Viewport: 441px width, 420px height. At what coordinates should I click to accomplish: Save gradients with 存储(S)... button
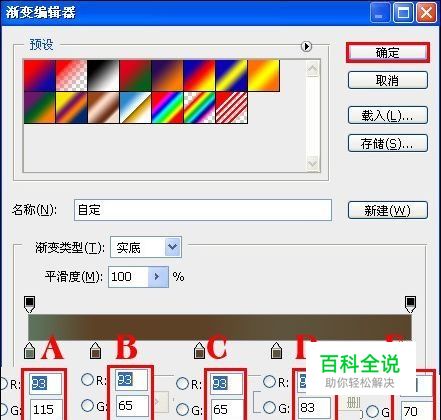click(388, 143)
